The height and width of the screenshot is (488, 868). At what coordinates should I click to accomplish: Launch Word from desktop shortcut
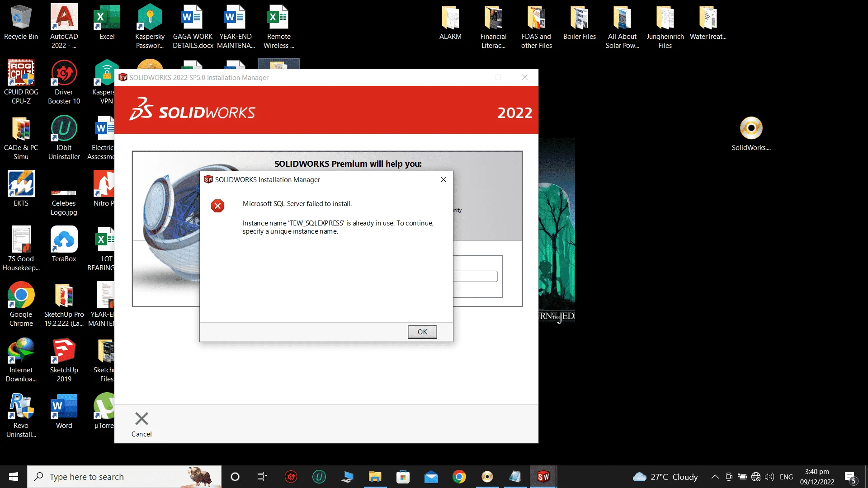tap(64, 411)
